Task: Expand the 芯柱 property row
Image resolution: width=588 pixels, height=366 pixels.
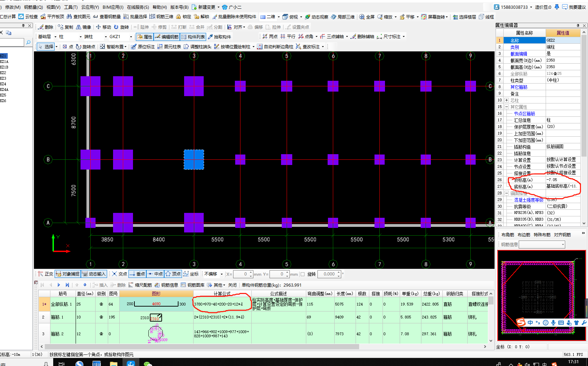Action: 506,100
